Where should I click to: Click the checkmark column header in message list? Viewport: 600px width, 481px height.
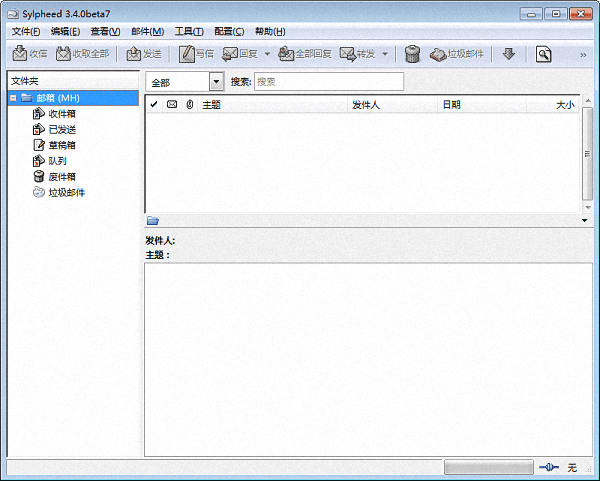[x=154, y=104]
